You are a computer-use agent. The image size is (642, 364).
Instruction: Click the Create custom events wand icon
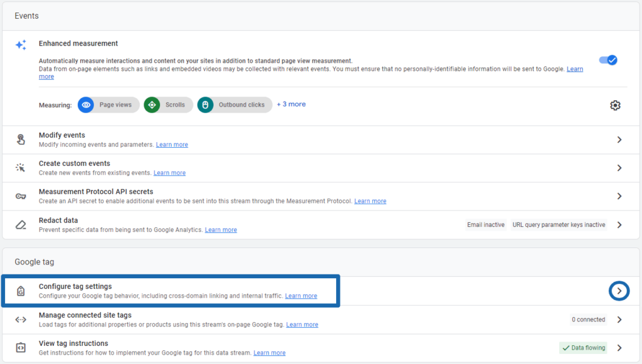pos(21,167)
